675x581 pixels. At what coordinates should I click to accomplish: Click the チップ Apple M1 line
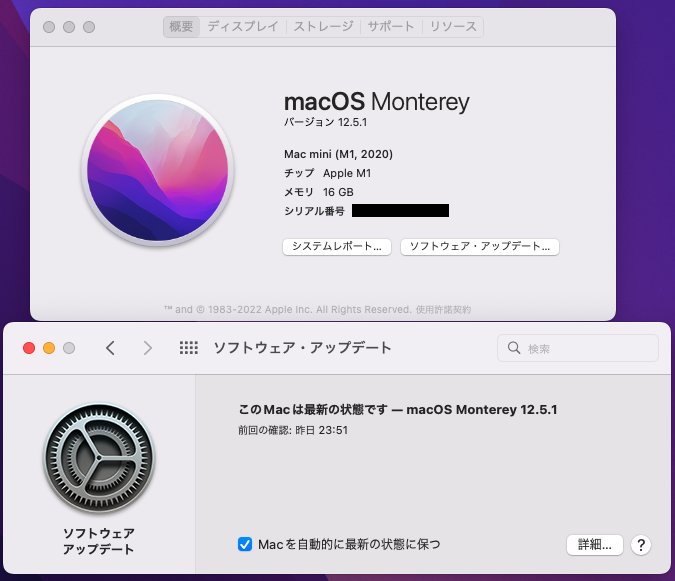point(327,173)
